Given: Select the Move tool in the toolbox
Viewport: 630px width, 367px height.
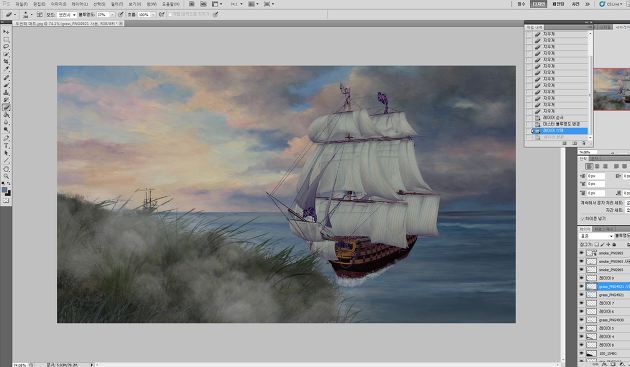Looking at the screenshot, I should click(x=6, y=32).
